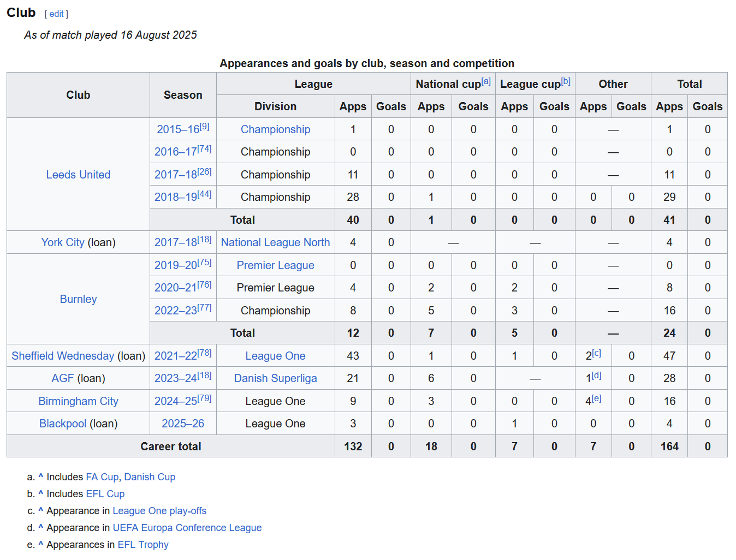
Task: Click the league apps value '21' in AGF row
Action: [x=353, y=378]
